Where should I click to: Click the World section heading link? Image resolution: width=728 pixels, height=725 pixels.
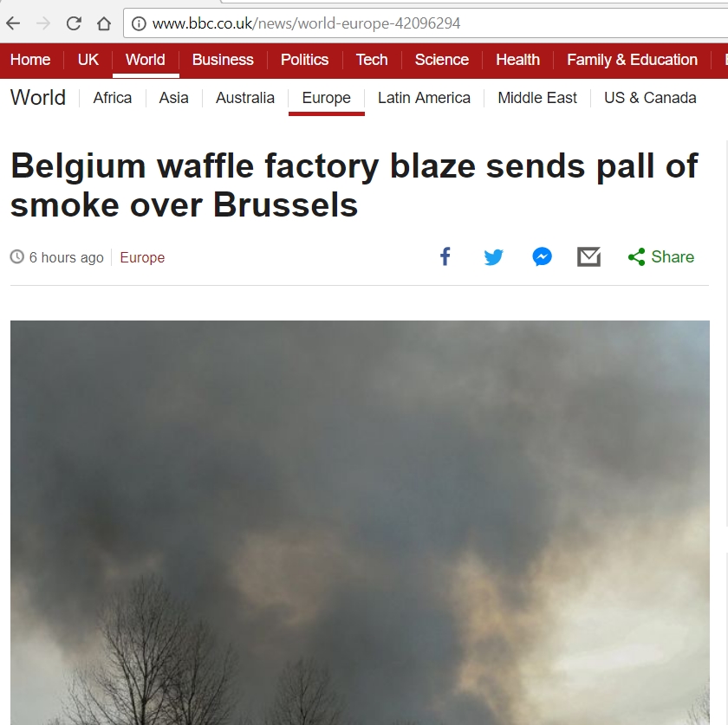pyautogui.click(x=38, y=98)
